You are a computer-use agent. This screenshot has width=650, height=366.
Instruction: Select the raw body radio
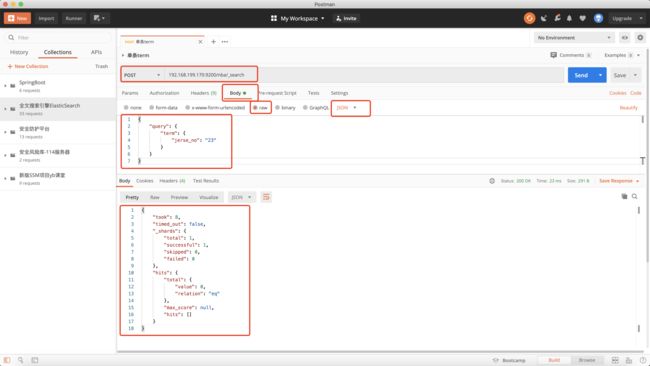pos(255,108)
